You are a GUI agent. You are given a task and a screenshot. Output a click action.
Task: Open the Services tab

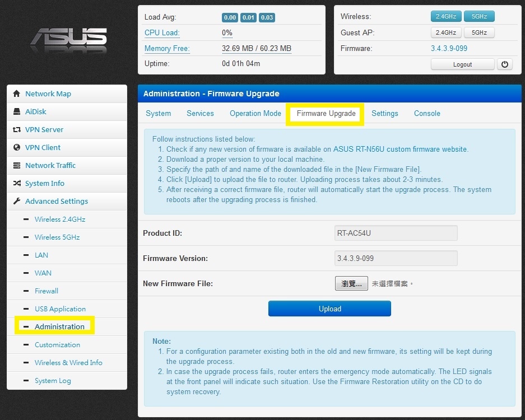(x=200, y=114)
